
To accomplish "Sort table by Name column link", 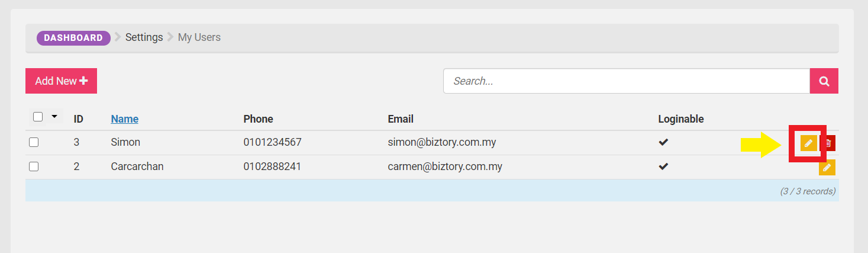I will coord(125,119).
